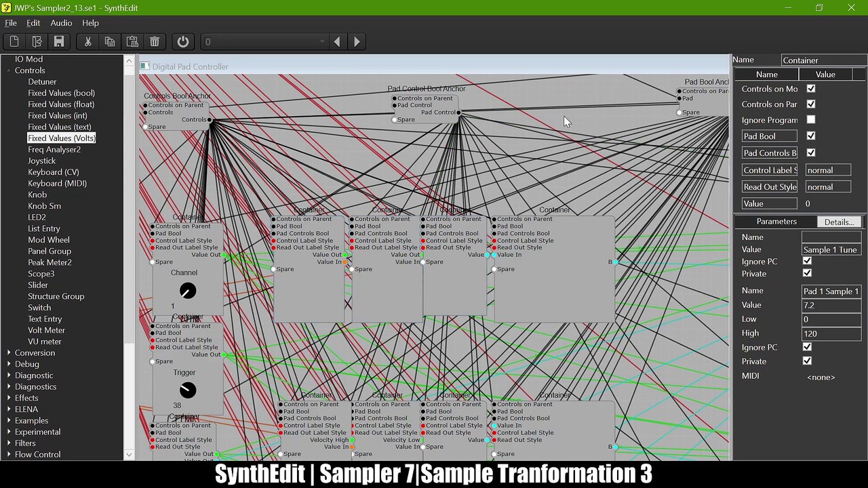The width and height of the screenshot is (868, 488).
Task: Expand the Effects category
Action: pos(9,398)
